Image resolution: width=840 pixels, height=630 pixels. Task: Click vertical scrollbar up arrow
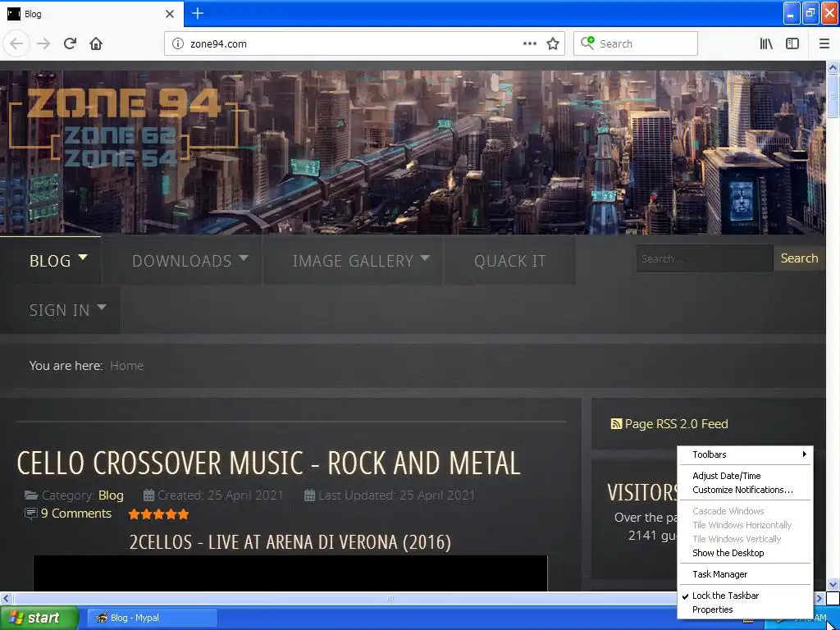click(x=833, y=67)
